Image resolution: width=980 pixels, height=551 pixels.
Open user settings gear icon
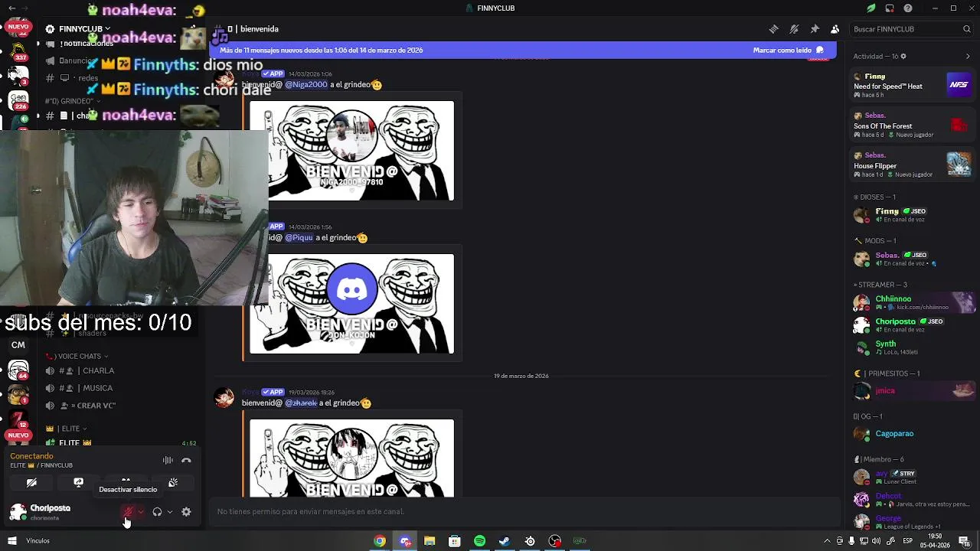[x=186, y=512]
